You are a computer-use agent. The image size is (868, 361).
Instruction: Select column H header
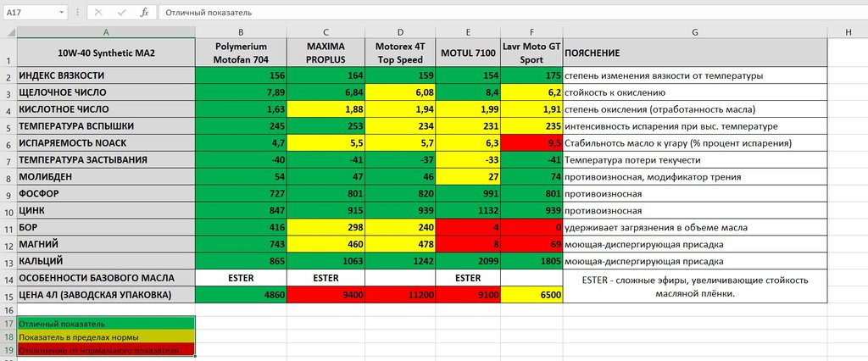848,32
